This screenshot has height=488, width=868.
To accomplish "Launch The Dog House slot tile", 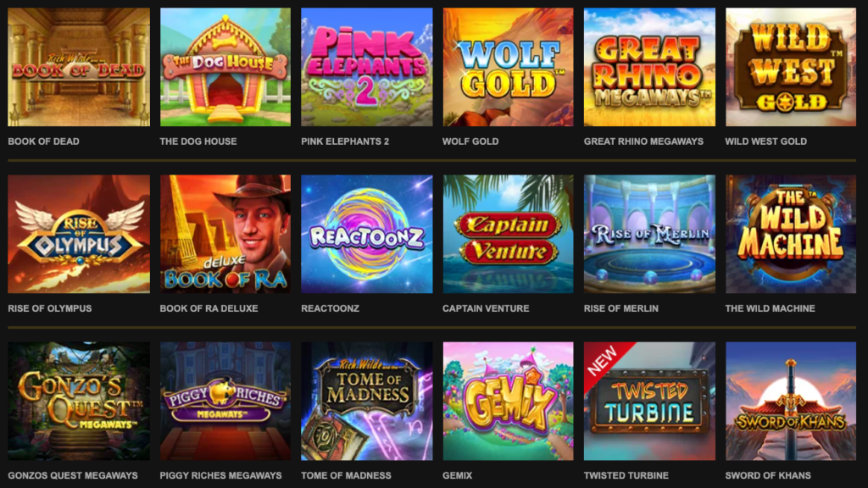I will (225, 67).
